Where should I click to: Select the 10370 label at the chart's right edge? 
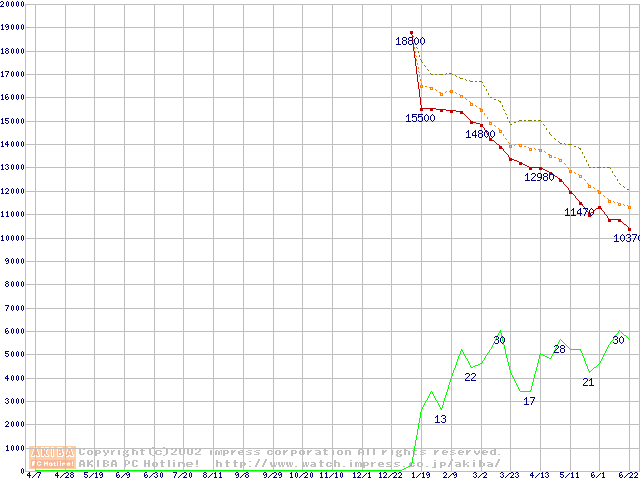tap(626, 238)
